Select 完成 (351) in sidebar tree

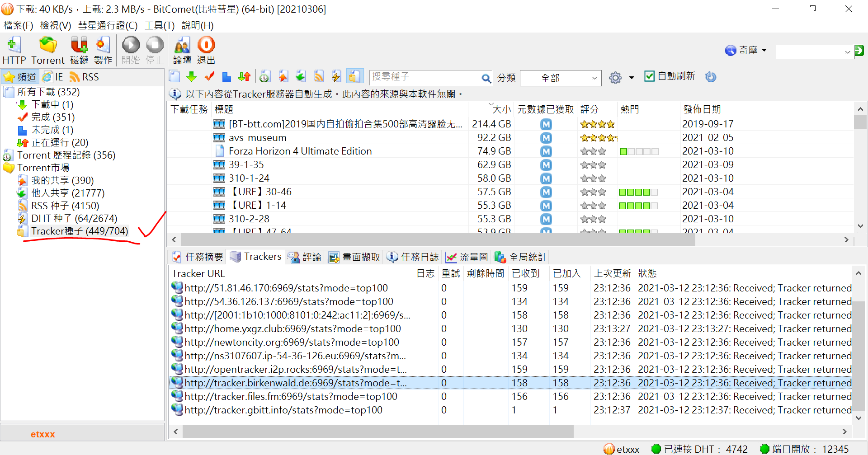coord(53,117)
